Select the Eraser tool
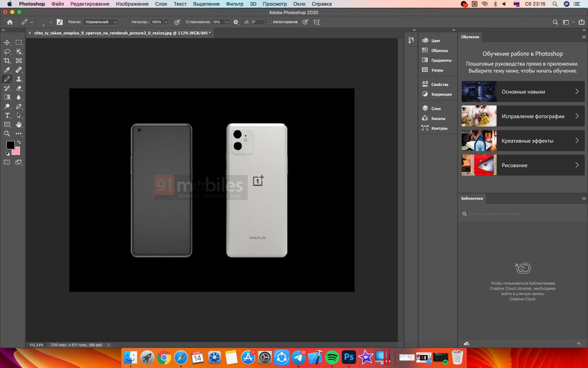This screenshot has height=368, width=588. click(19, 88)
